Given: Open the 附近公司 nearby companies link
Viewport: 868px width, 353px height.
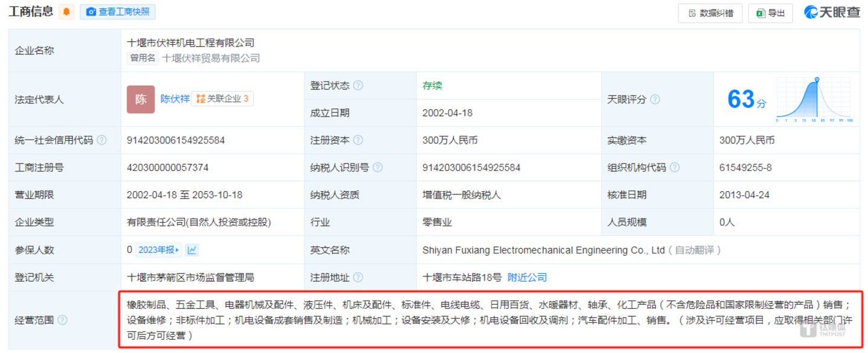Looking at the screenshot, I should click(x=527, y=278).
